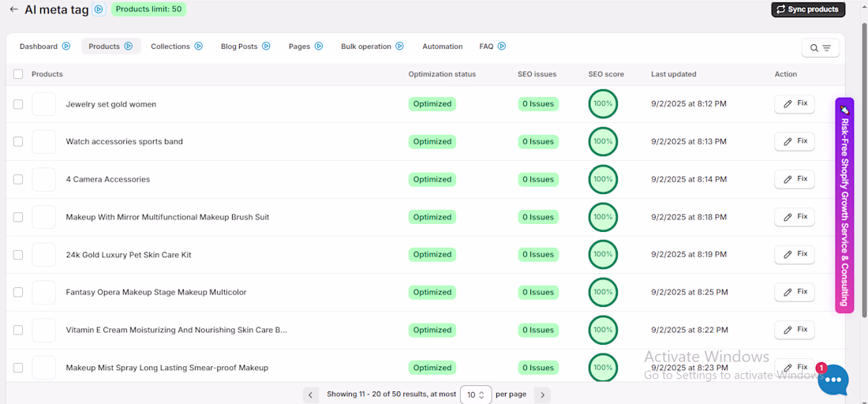The image size is (868, 404).
Task: Click the SEO score column header
Action: tap(606, 74)
